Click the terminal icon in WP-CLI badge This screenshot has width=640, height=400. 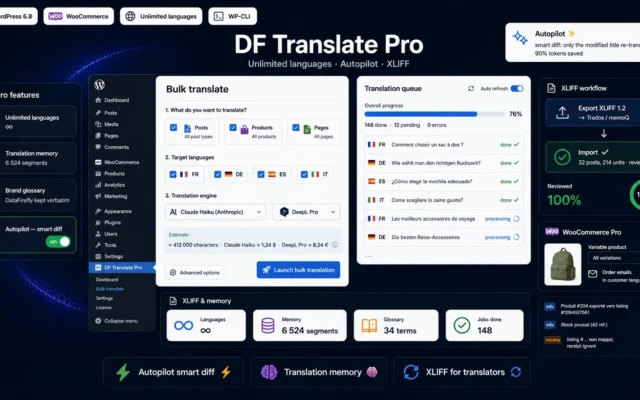(x=219, y=16)
